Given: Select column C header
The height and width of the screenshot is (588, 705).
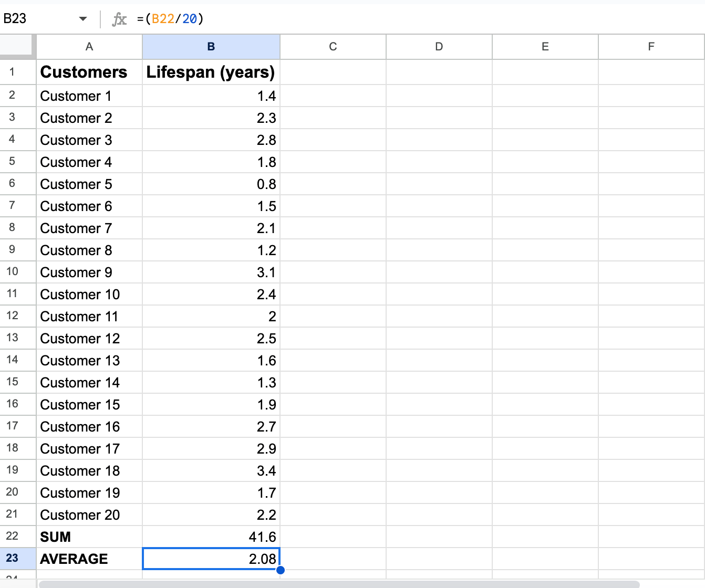Looking at the screenshot, I should [333, 47].
